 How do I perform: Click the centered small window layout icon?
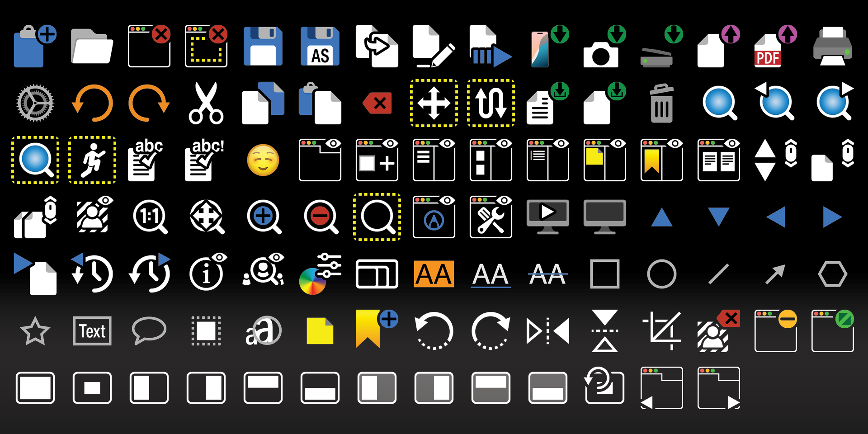(92, 388)
